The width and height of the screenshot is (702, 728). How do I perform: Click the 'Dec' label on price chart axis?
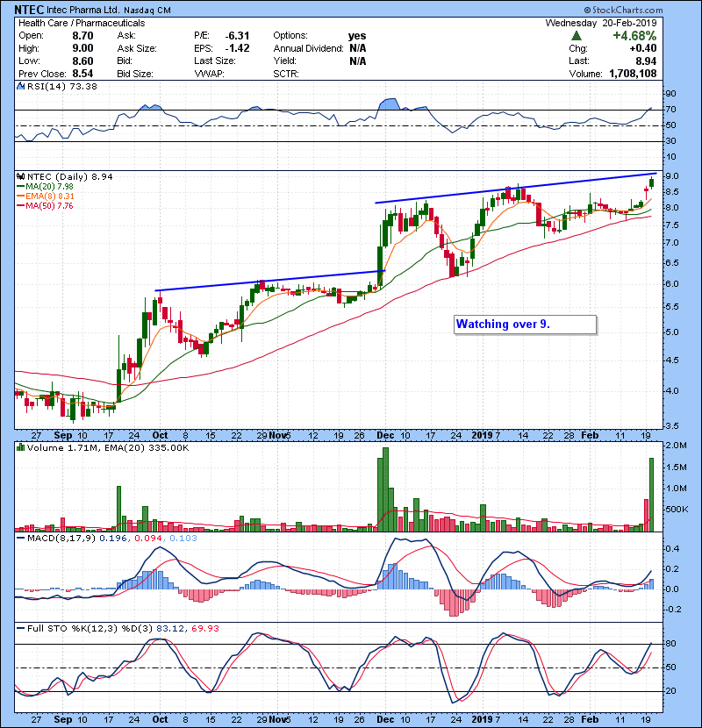tap(385, 435)
